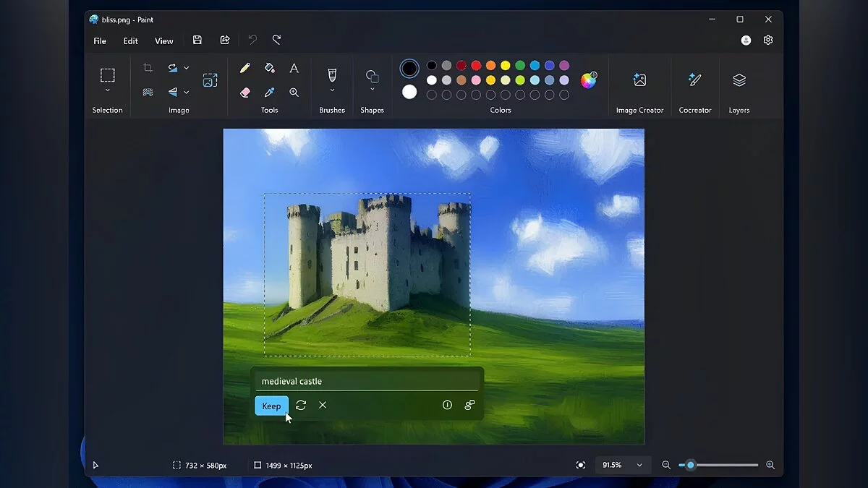The width and height of the screenshot is (868, 488).
Task: Select the Eraser tool
Action: pos(244,93)
